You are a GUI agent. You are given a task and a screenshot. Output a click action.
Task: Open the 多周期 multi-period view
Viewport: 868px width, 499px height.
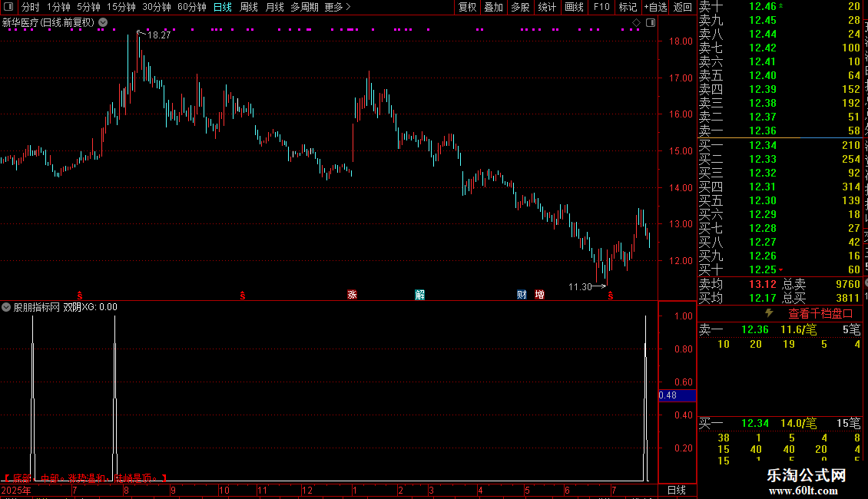pyautogui.click(x=304, y=7)
